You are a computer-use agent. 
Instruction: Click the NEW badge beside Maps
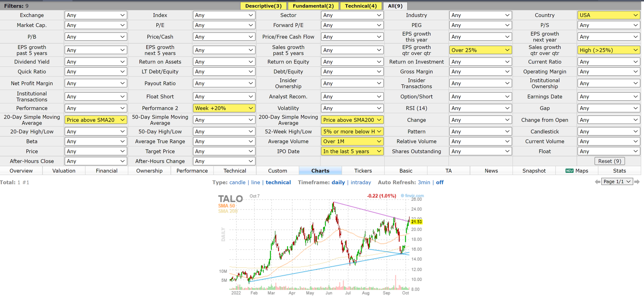[x=569, y=171]
